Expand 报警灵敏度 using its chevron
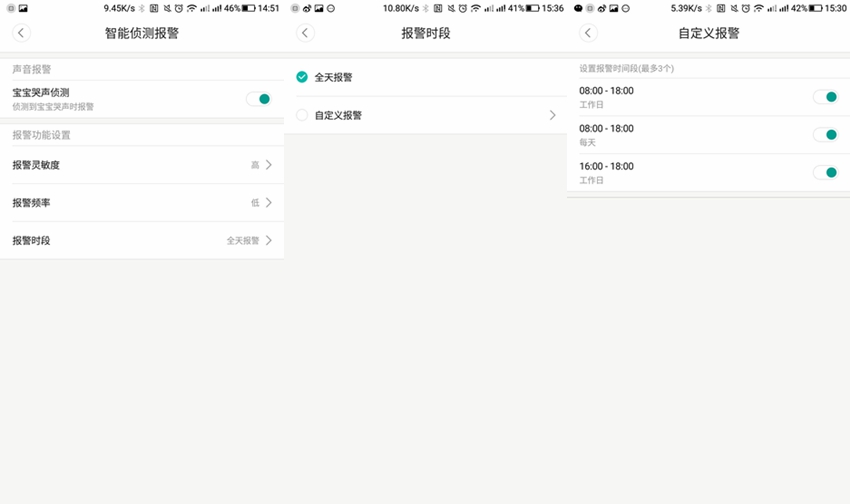850x504 pixels. pos(268,165)
